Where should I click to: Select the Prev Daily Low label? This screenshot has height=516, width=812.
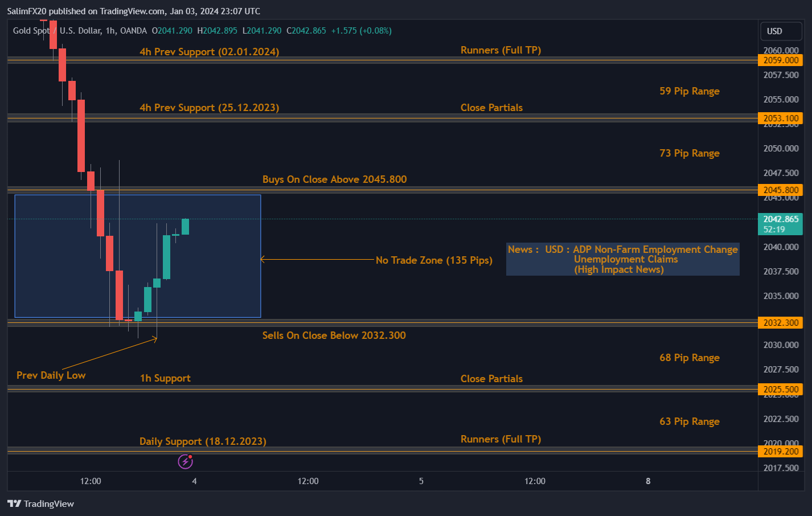point(51,375)
